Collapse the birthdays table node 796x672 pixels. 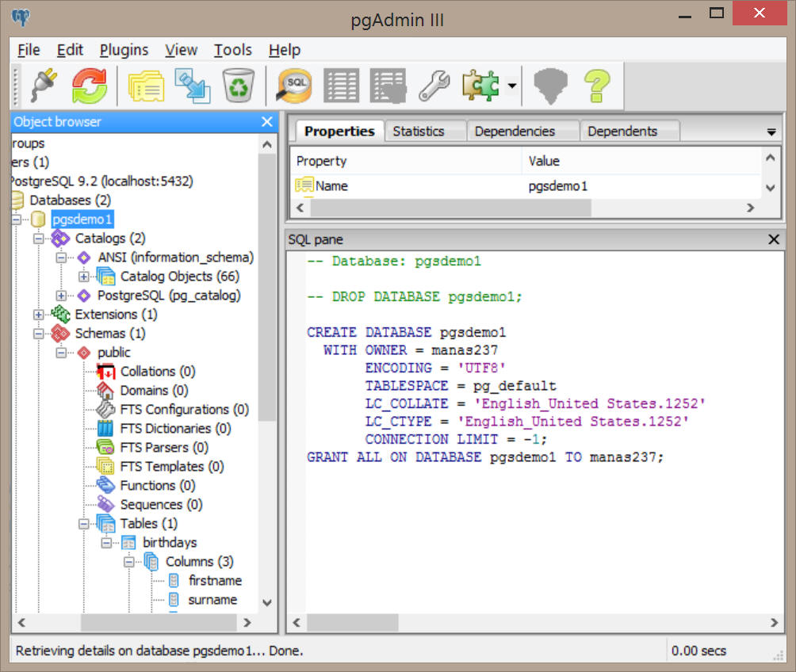click(x=106, y=543)
